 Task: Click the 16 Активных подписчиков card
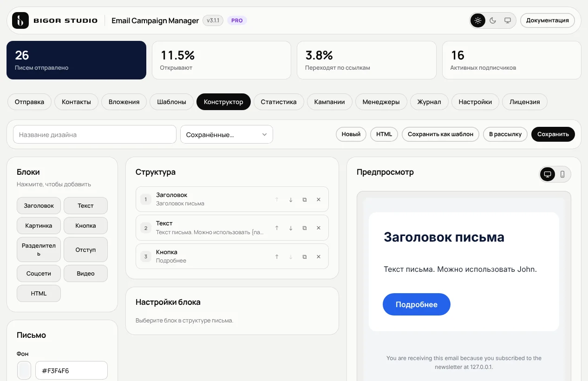click(512, 60)
